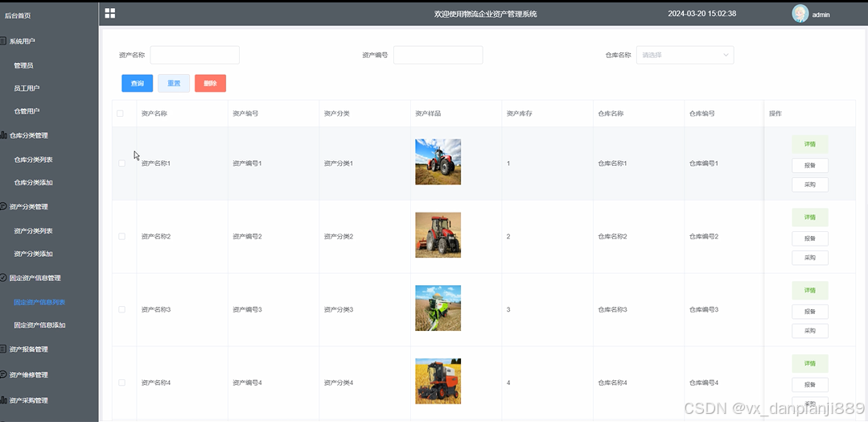868x422 pixels.
Task: Click the 固定资产信息管理 check icon
Action: (3, 278)
